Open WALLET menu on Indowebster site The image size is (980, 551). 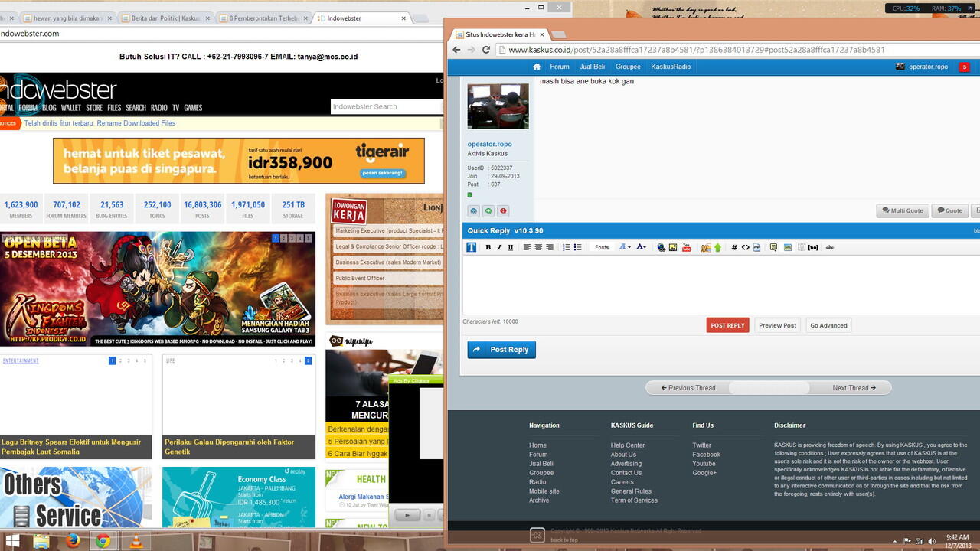(x=71, y=108)
